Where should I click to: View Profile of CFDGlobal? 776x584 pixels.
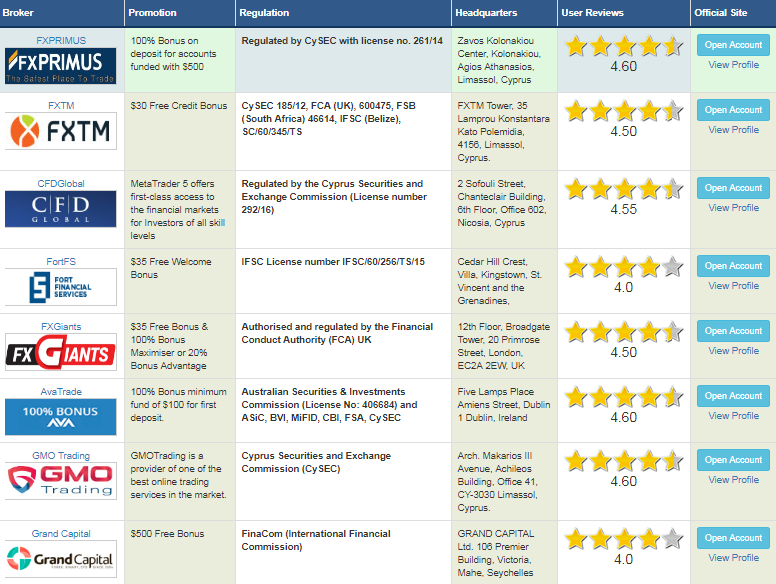733,208
